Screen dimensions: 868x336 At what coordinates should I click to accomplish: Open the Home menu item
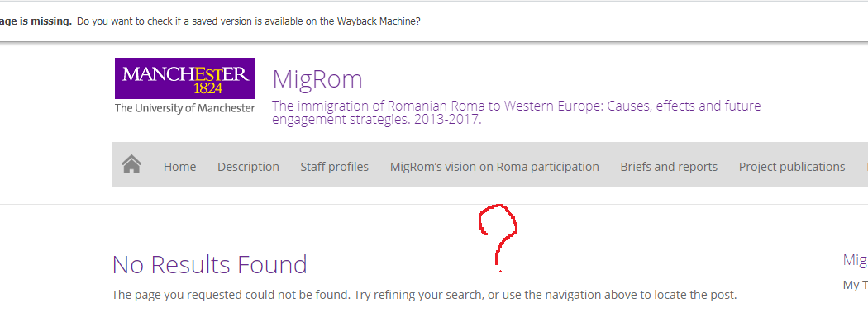[x=179, y=167]
